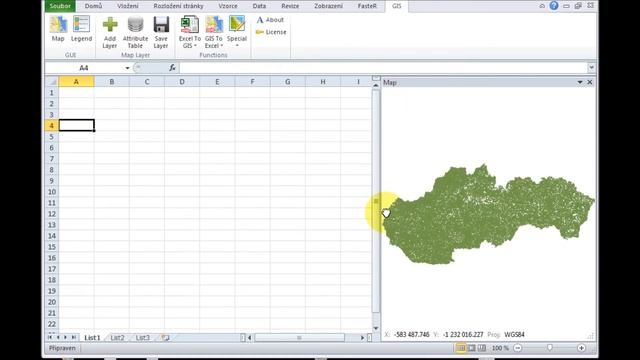Switch to Rozložení stránky tab

[178, 6]
